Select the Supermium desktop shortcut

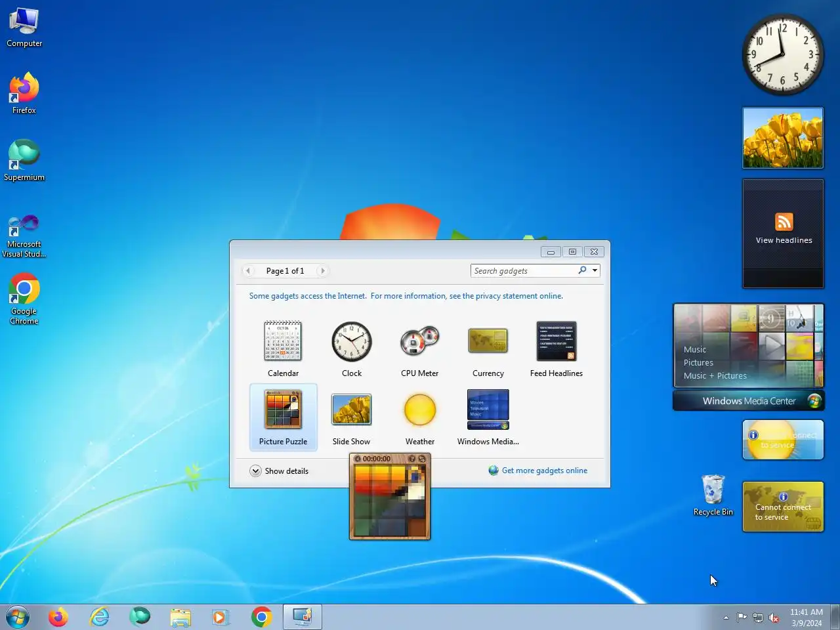pyautogui.click(x=24, y=160)
